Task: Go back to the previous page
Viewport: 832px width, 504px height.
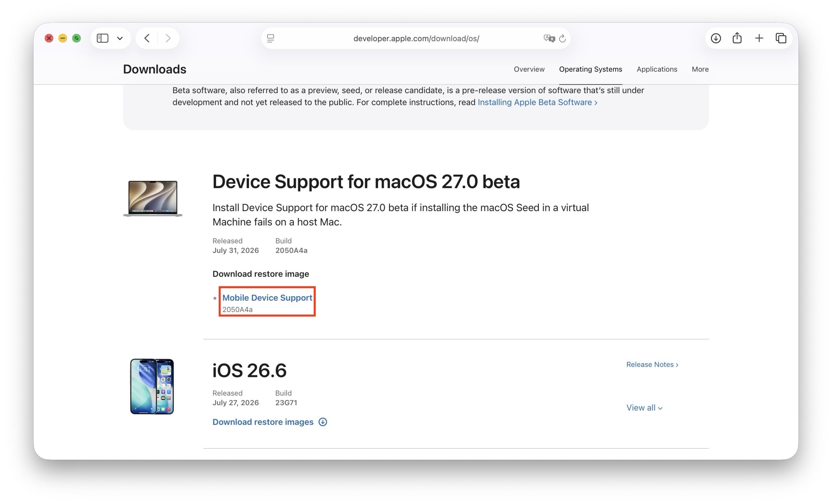Action: tap(147, 38)
